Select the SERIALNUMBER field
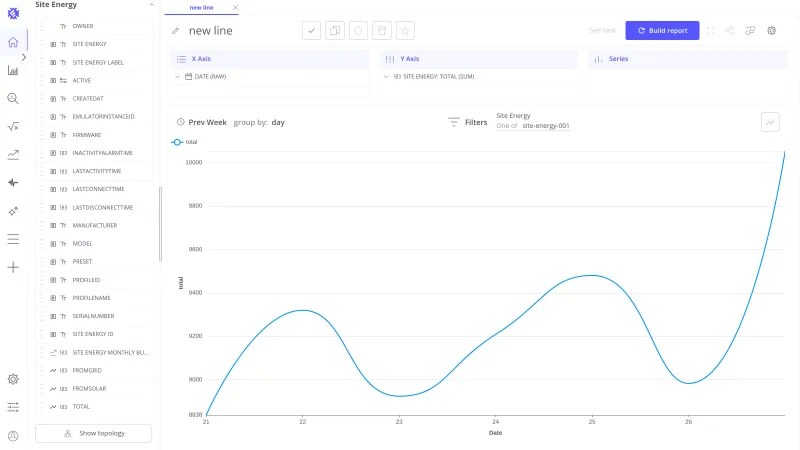The width and height of the screenshot is (800, 450). 93,316
